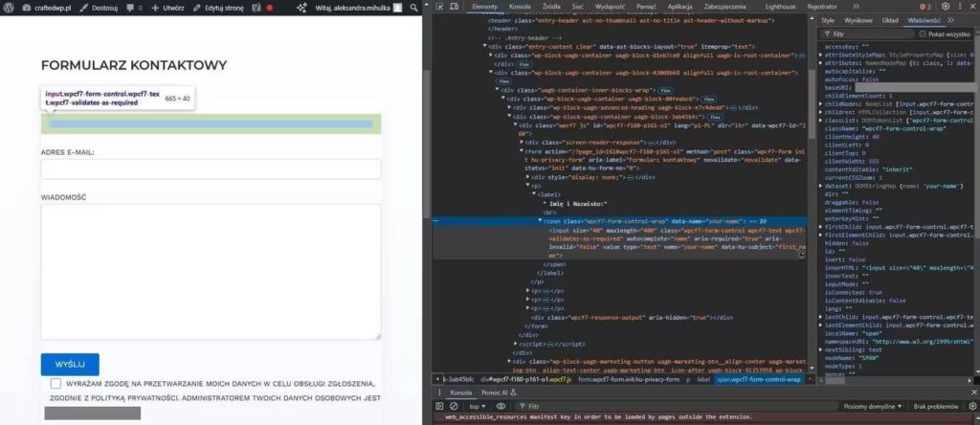The height and width of the screenshot is (425, 980).
Task: Expand the dataset property
Action: click(x=820, y=186)
